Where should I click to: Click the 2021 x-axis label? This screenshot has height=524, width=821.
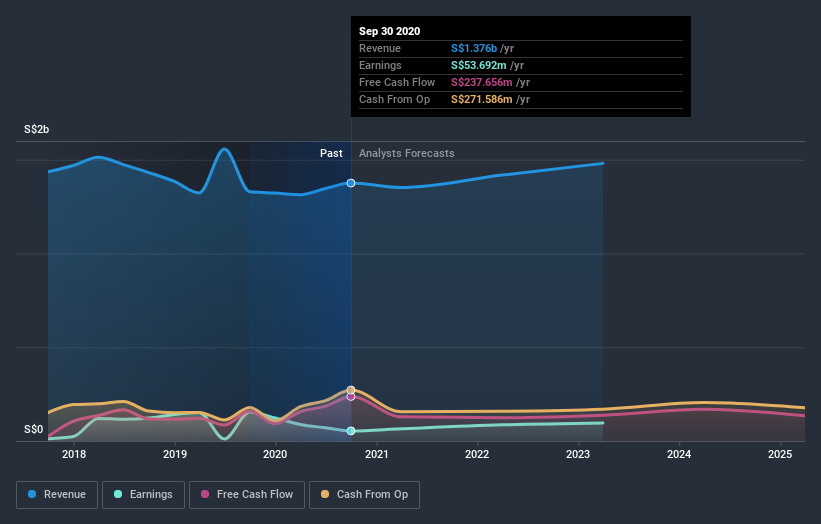pos(376,454)
